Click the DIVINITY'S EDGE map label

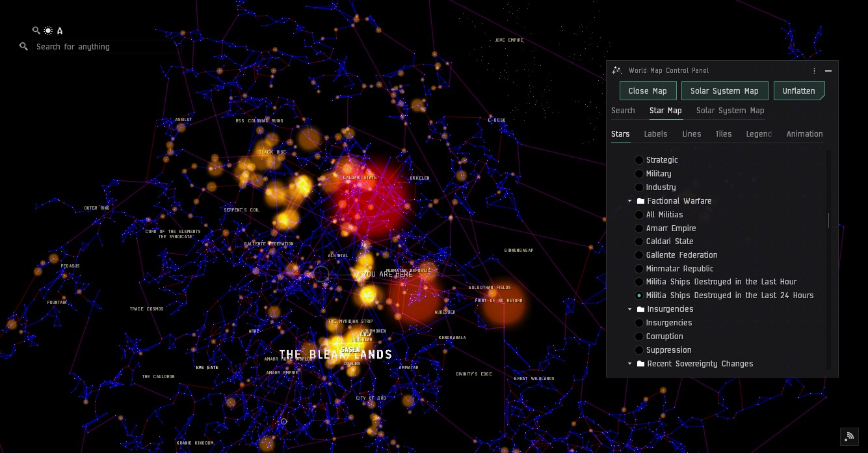click(475, 374)
